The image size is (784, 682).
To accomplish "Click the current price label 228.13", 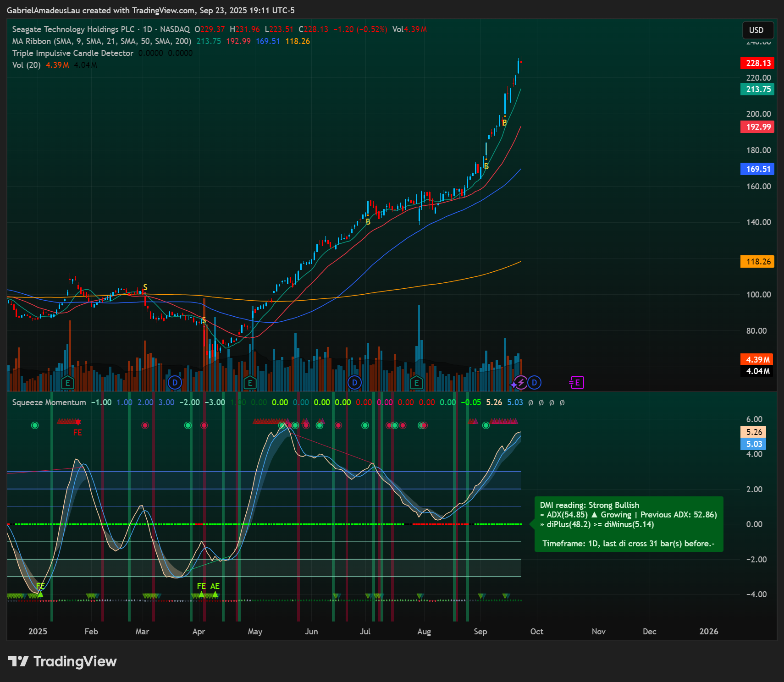I will point(757,63).
